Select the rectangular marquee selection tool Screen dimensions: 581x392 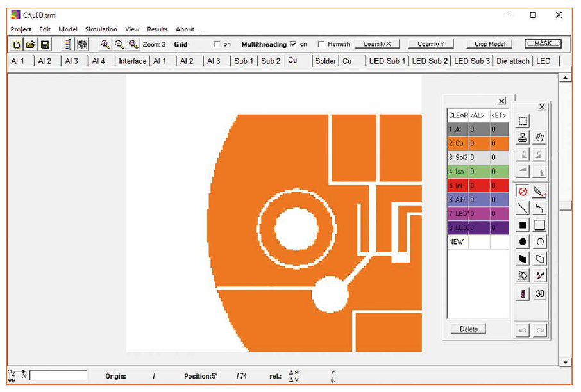point(523,120)
